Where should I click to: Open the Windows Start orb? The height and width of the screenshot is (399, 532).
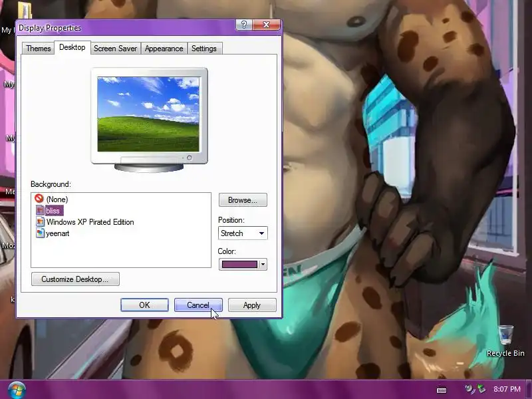tap(17, 390)
